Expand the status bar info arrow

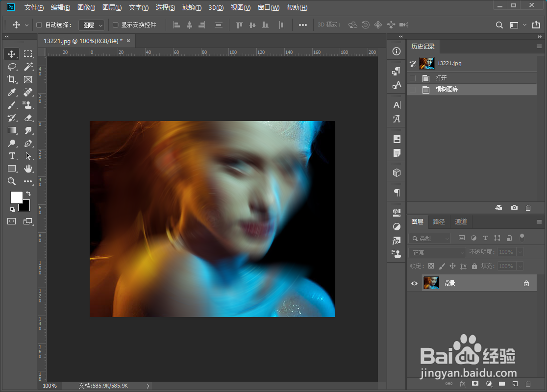(x=148, y=386)
